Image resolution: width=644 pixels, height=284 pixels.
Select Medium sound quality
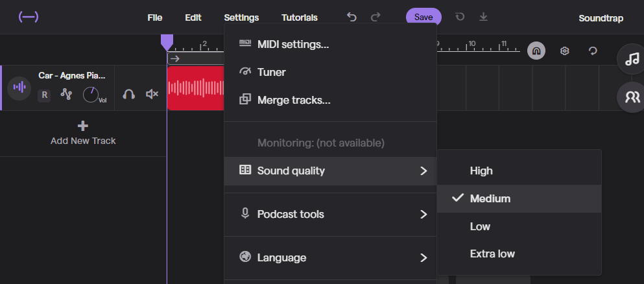519,198
